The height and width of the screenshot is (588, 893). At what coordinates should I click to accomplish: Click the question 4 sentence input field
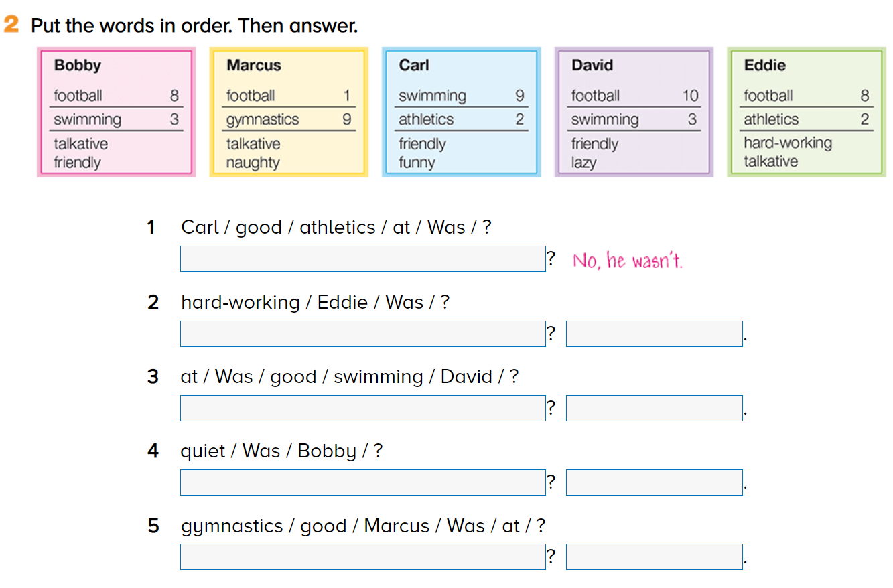[362, 482]
